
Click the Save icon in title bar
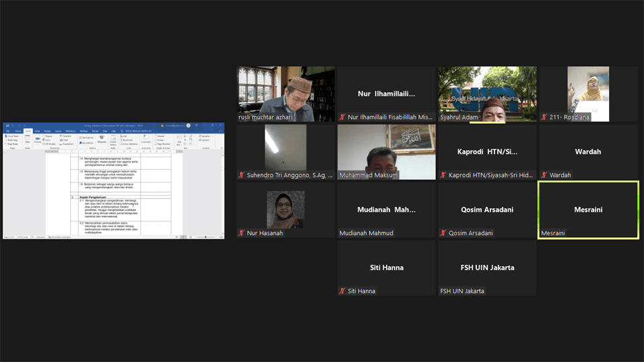click(x=6, y=125)
